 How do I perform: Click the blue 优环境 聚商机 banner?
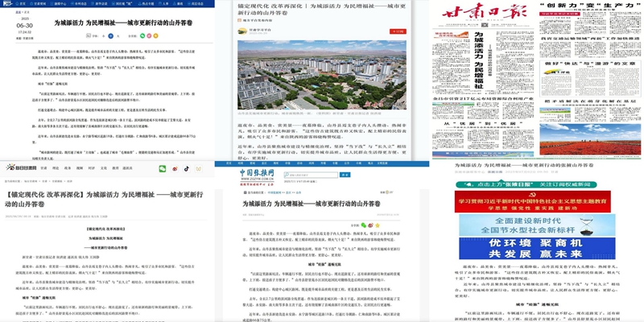pyautogui.click(x=537, y=248)
